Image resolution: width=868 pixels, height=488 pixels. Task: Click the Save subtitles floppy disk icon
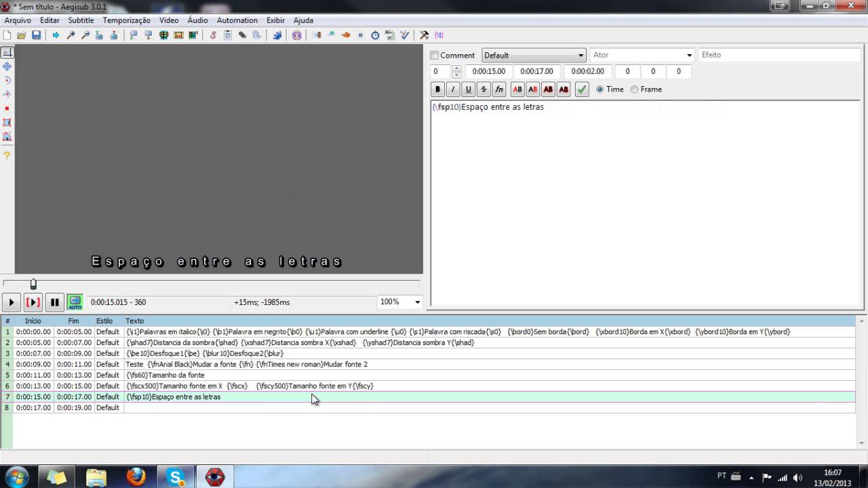click(x=36, y=35)
